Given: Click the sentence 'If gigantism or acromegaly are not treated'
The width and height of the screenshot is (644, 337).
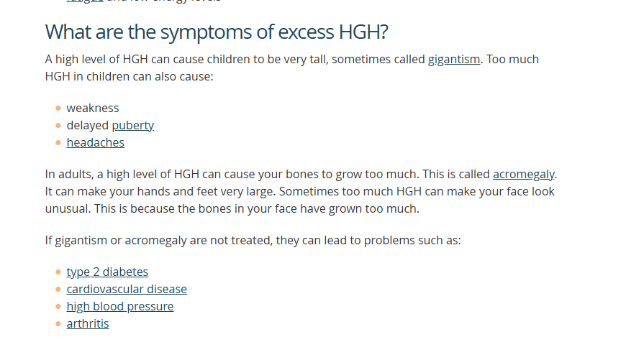Looking at the screenshot, I should click(253, 240).
